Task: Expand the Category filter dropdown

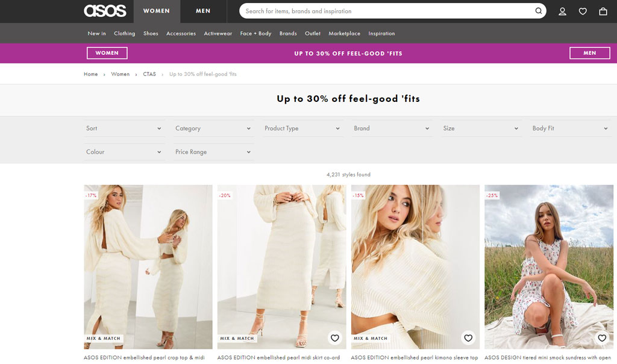Action: pyautogui.click(x=214, y=128)
